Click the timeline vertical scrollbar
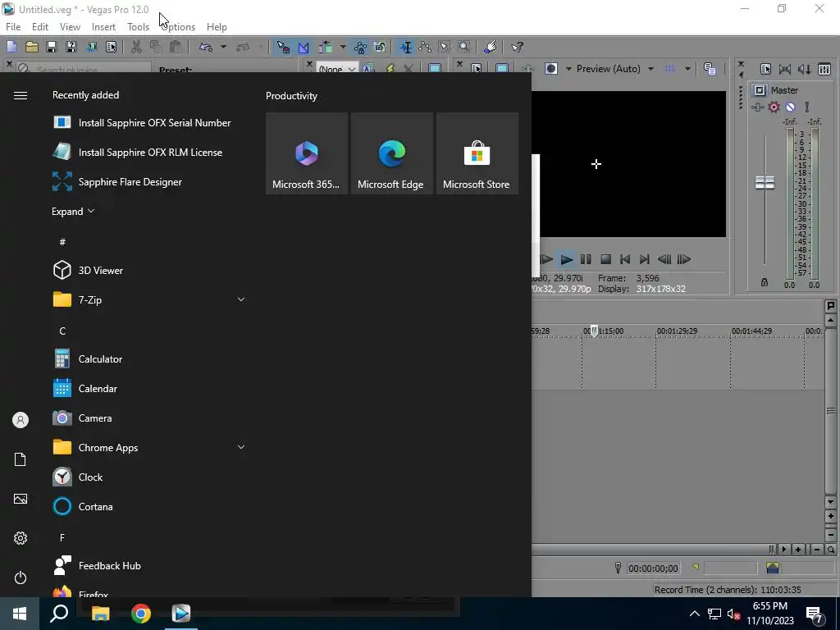The image size is (840, 630). pos(830,412)
